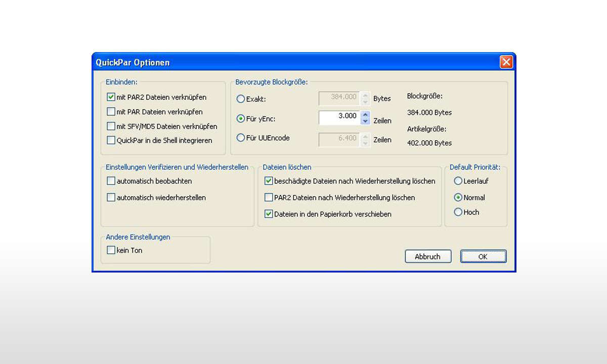
Task: Select the "Für yEnc" radio button
Action: [x=241, y=119]
